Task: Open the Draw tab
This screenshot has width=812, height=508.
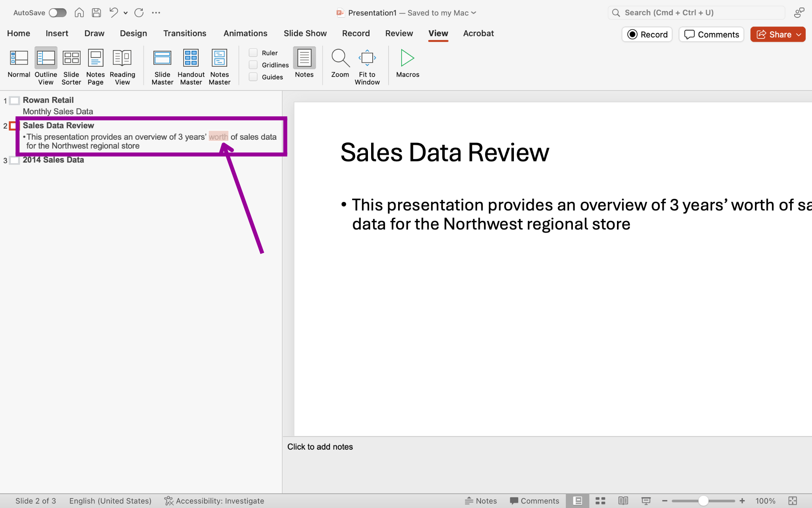Action: (94, 33)
